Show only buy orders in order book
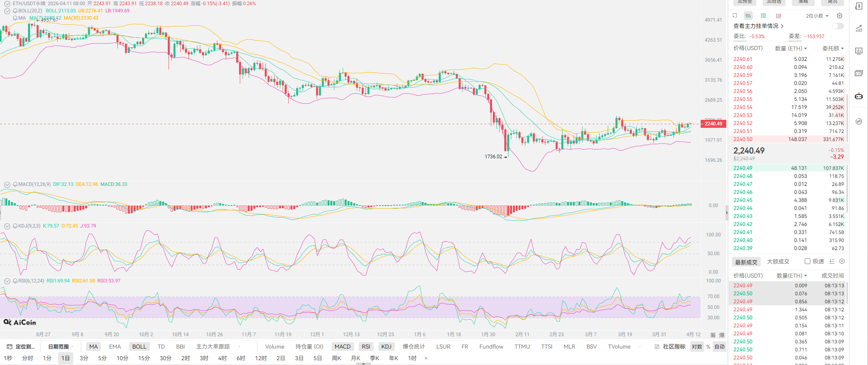Image resolution: width=868 pixels, height=365 pixels. (764, 16)
